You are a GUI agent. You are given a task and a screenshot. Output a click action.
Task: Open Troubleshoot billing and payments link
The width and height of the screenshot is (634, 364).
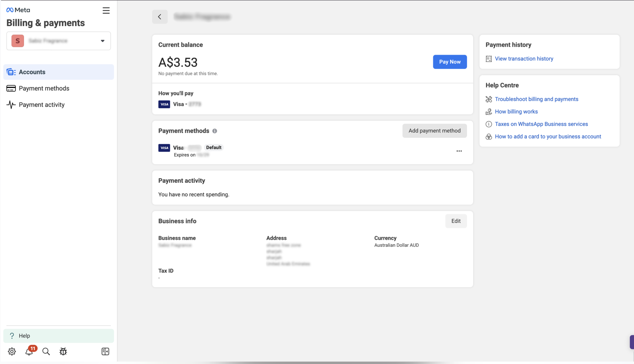coord(536,99)
